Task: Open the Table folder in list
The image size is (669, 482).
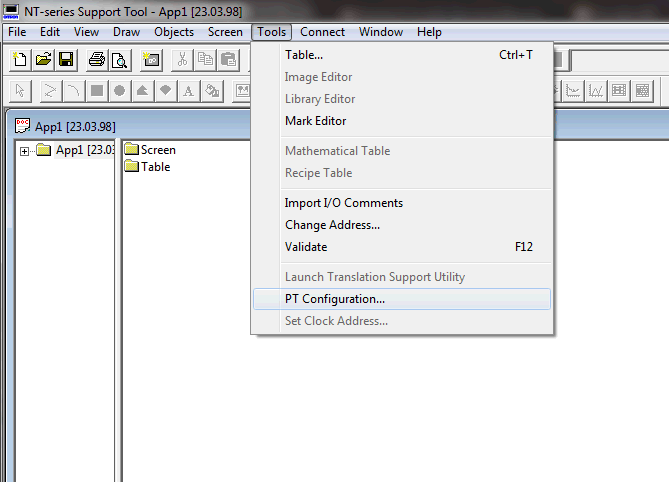Action: click(x=148, y=167)
